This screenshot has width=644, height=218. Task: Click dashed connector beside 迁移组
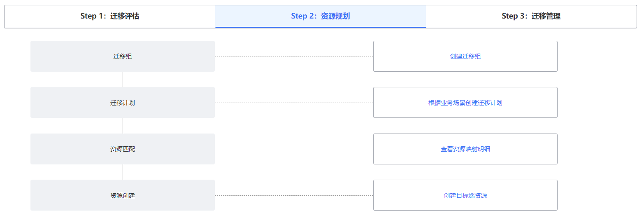294,56
